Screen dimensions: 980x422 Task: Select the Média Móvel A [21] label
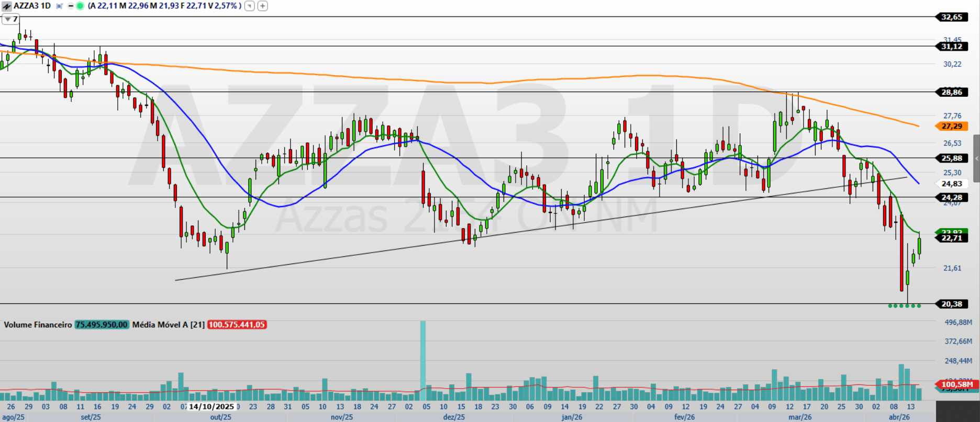[168, 325]
